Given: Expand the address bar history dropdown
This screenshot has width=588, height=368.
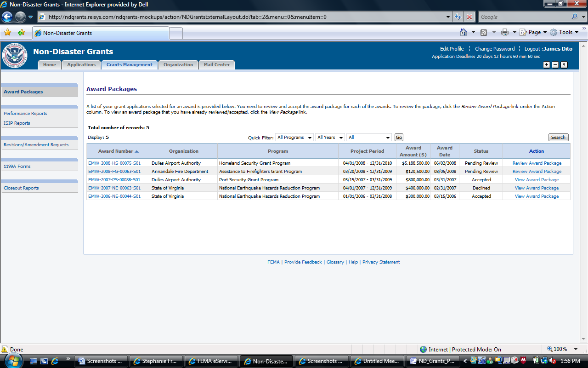Looking at the screenshot, I should 448,17.
